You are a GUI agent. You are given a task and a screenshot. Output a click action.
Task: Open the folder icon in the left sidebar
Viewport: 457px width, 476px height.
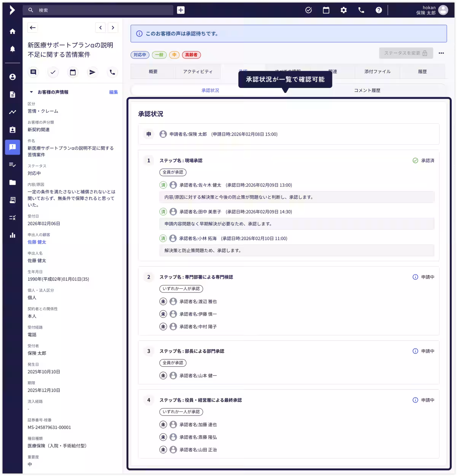point(12,182)
